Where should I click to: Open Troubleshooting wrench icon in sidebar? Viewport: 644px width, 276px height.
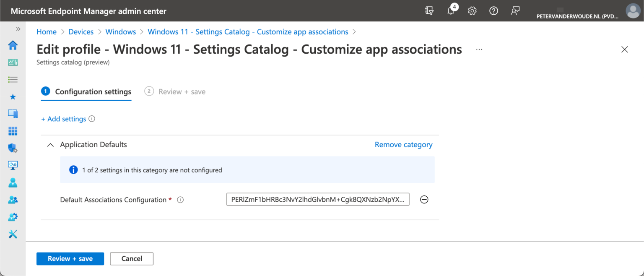click(x=13, y=234)
